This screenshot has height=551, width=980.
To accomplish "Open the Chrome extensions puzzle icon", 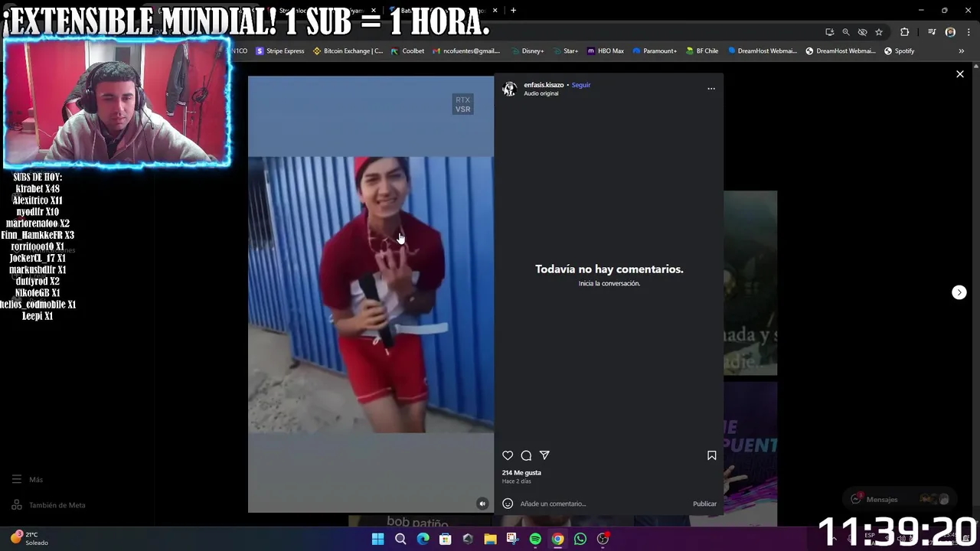I will [x=905, y=32].
